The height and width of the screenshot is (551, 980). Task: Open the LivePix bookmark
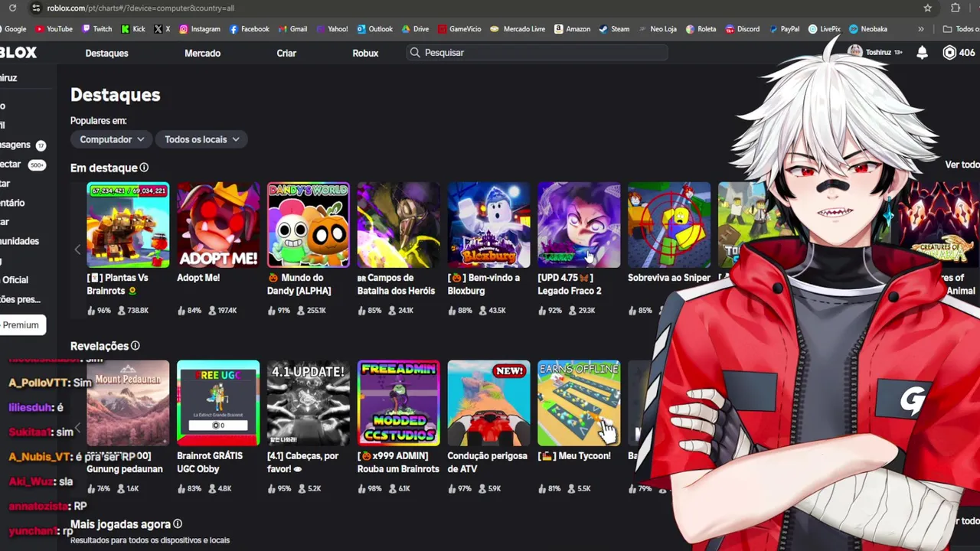(824, 29)
